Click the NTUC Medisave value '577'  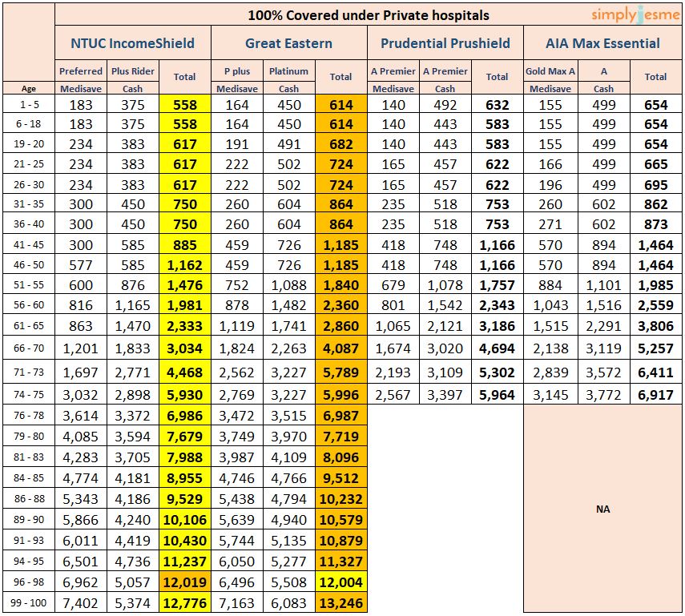[81, 265]
